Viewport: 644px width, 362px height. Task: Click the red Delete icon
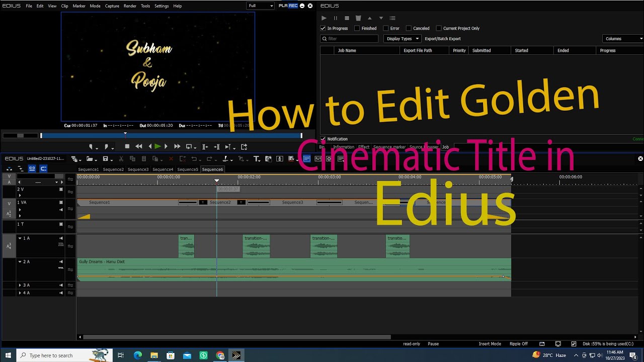(x=171, y=159)
